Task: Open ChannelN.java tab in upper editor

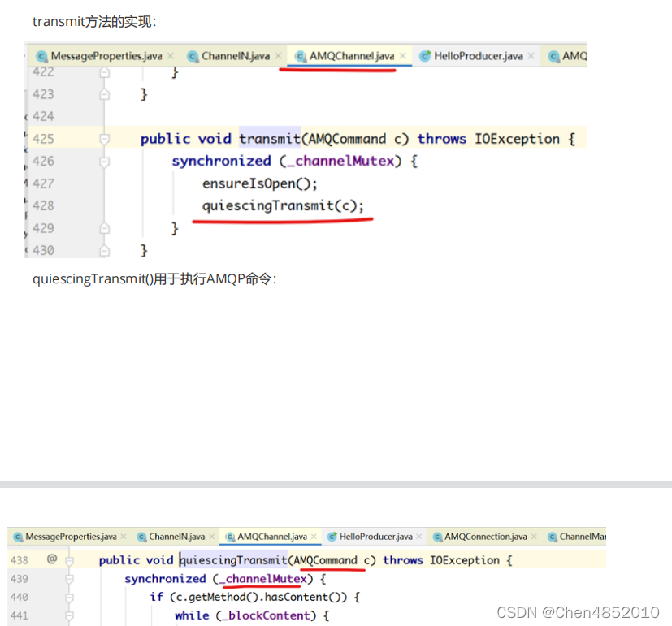Action: coord(236,56)
